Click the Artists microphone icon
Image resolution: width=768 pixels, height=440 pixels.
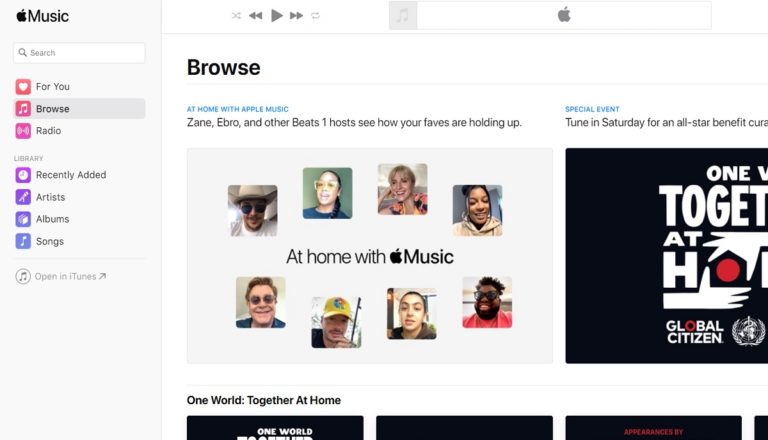point(23,197)
